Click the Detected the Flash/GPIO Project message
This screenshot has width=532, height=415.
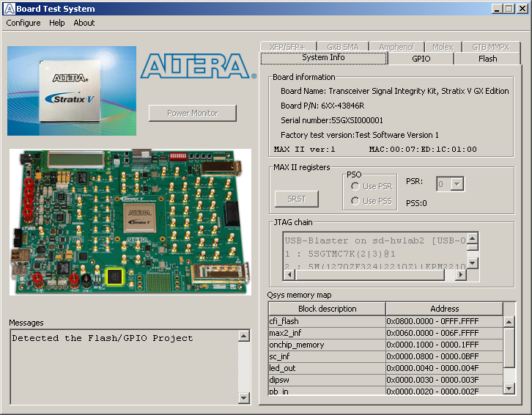tap(103, 338)
